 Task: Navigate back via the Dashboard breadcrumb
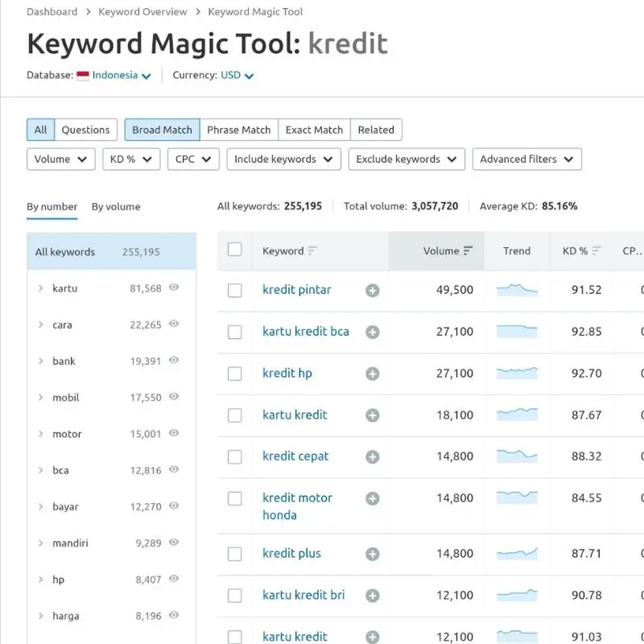[52, 11]
